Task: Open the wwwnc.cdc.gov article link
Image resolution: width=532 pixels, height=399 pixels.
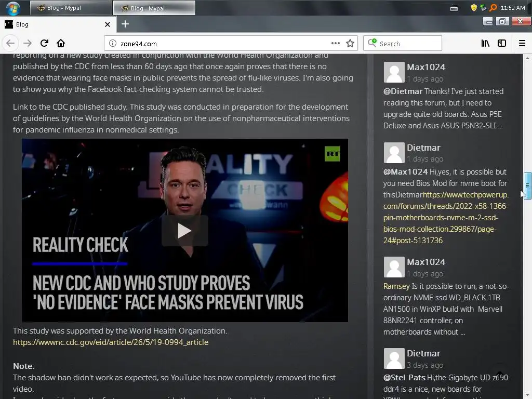Action: pyautogui.click(x=111, y=342)
